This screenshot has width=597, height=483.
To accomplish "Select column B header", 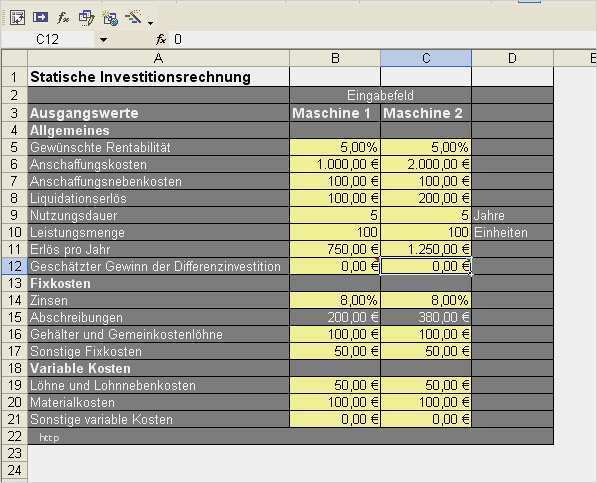I will tap(335, 58).
